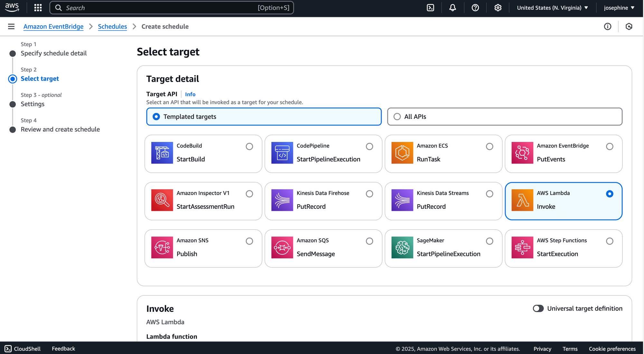Image resolution: width=644 pixels, height=354 pixels.
Task: Toggle the side navigation hamburger menu
Action: [11, 26]
